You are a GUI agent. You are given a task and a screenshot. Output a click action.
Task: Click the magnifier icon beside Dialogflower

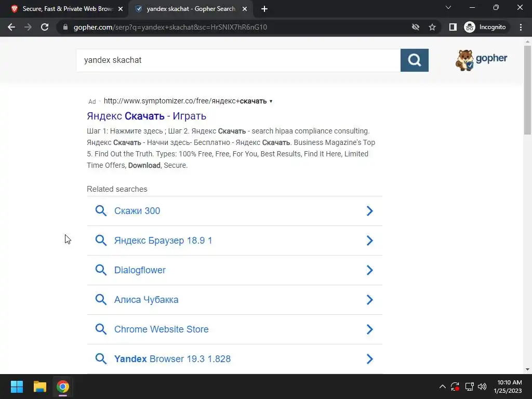click(x=101, y=270)
